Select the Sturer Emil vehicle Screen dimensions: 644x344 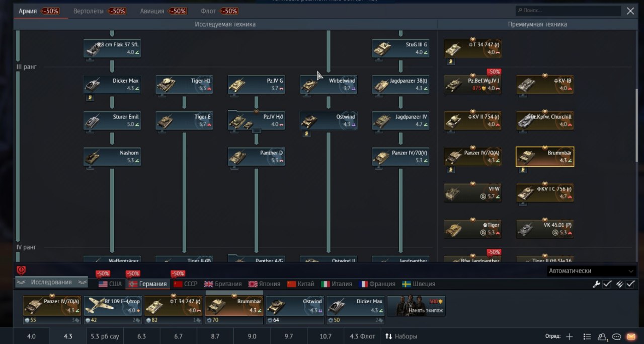112,121
